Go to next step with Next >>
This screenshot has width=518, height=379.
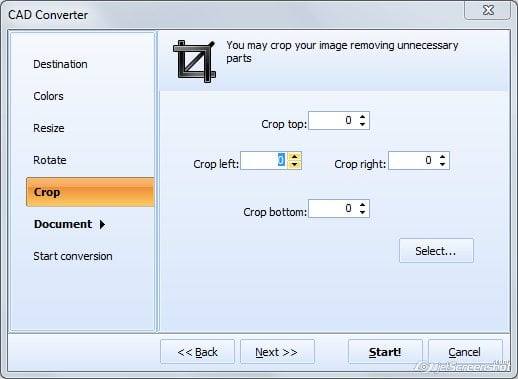[x=277, y=352]
